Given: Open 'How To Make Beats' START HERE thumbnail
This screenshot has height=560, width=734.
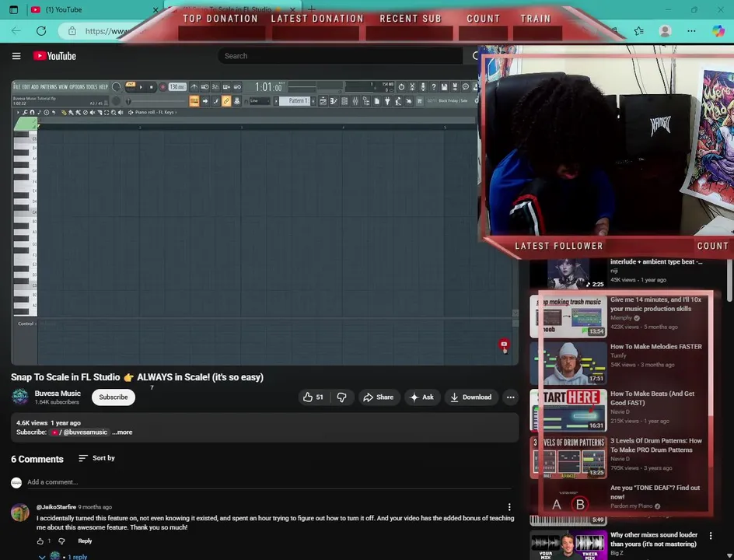Looking at the screenshot, I should pos(568,411).
